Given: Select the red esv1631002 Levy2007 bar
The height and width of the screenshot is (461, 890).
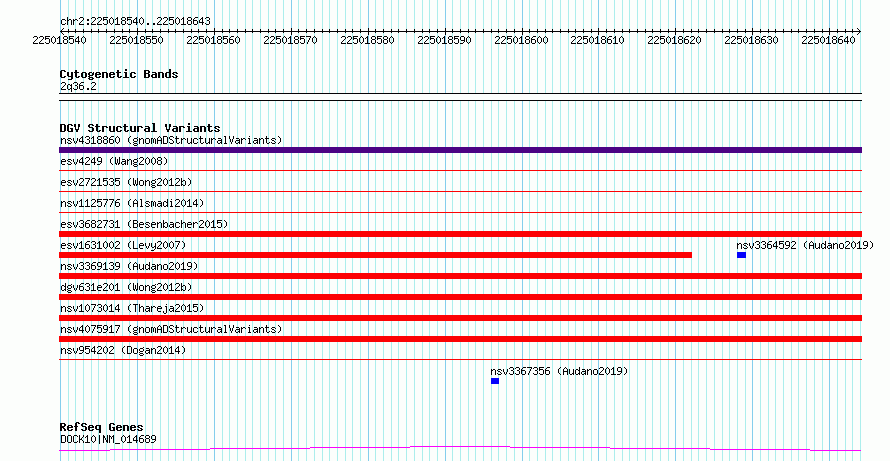Looking at the screenshot, I should [x=375, y=255].
